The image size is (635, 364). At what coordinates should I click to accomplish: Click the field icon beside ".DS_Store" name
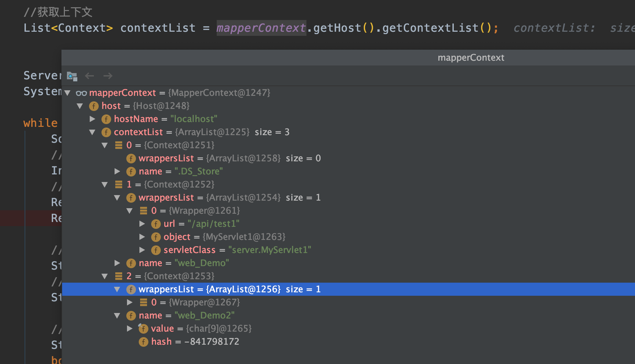point(131,172)
